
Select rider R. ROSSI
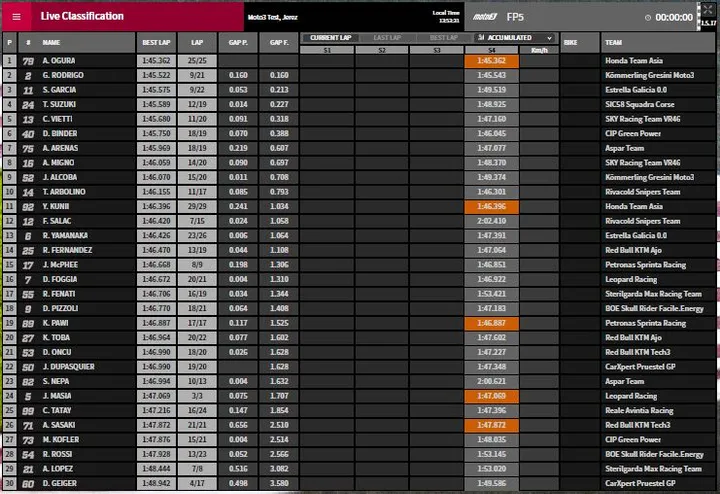coord(57,455)
